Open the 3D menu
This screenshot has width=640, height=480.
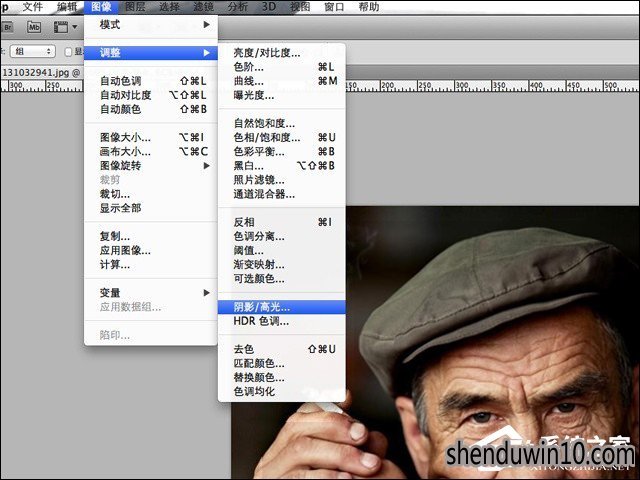pos(269,7)
